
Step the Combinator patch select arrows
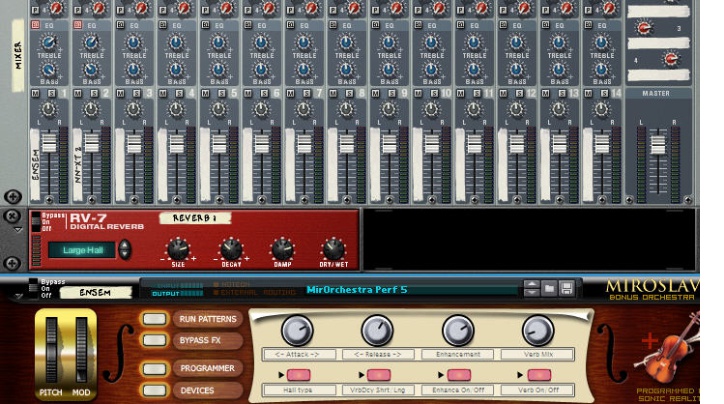click(x=531, y=289)
